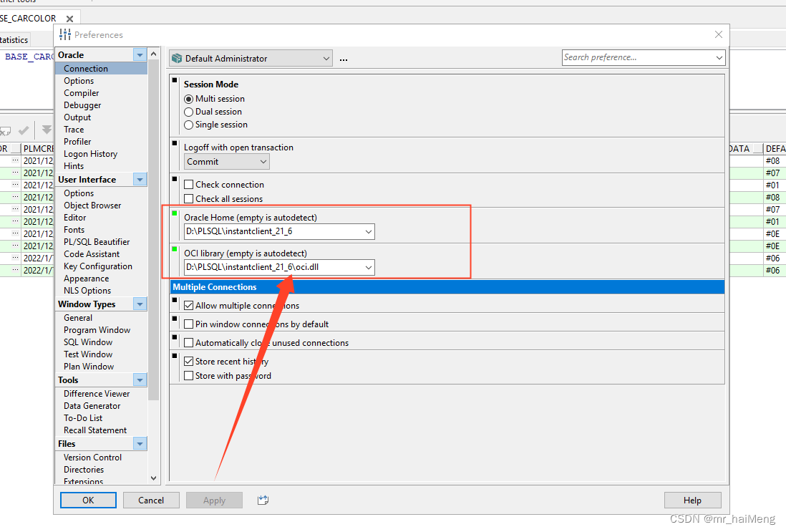This screenshot has width=786, height=532.
Task: Enable Store with password checkbox
Action: click(188, 376)
